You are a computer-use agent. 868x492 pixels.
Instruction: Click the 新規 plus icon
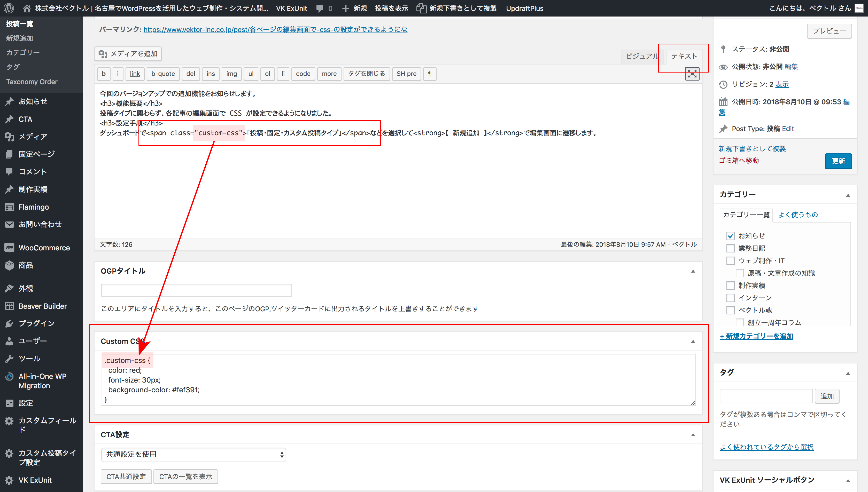point(345,9)
